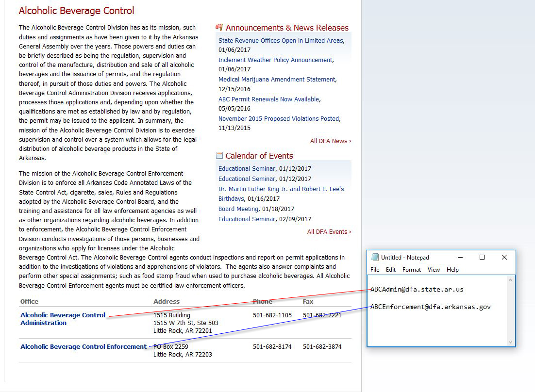Viewport: 535px width, 392px height.
Task: Follow the All DFA News link
Action: pos(331,141)
